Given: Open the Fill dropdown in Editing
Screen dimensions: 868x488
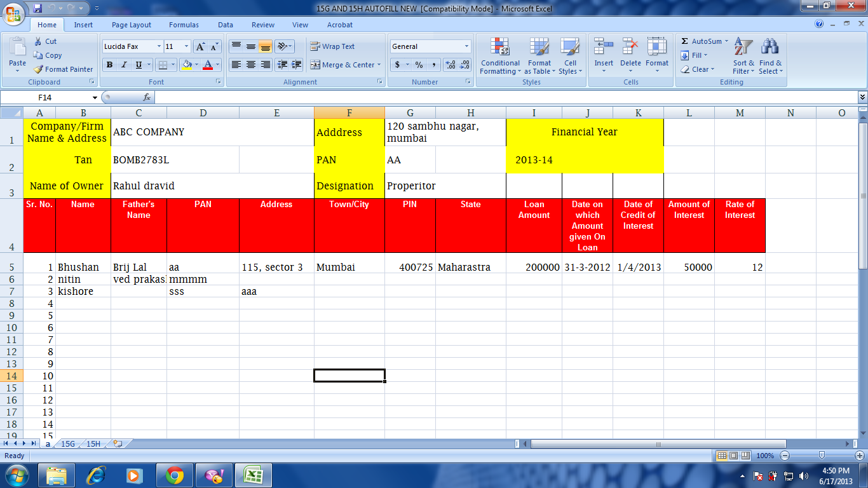Looking at the screenshot, I should tap(694, 55).
